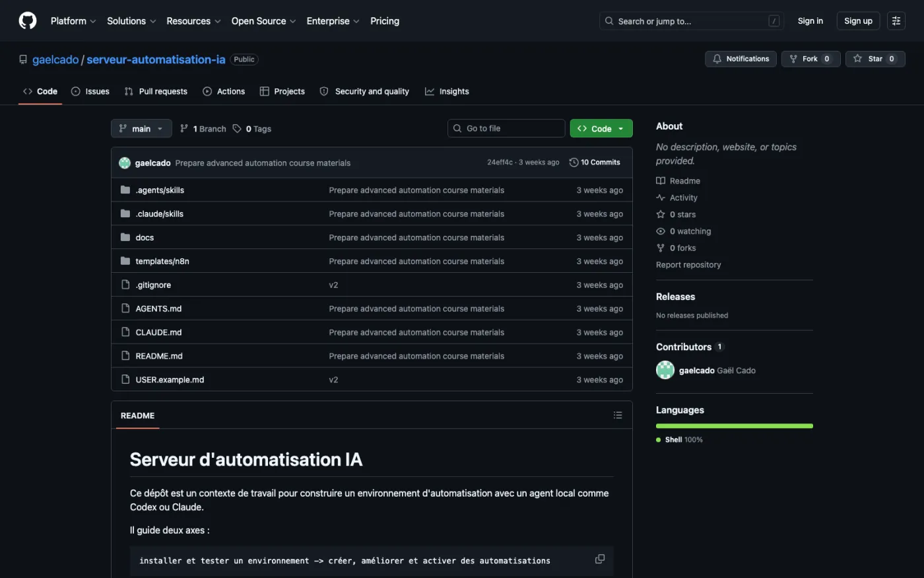924x578 pixels.
Task: Open the Security and quality tab
Action: pos(364,91)
